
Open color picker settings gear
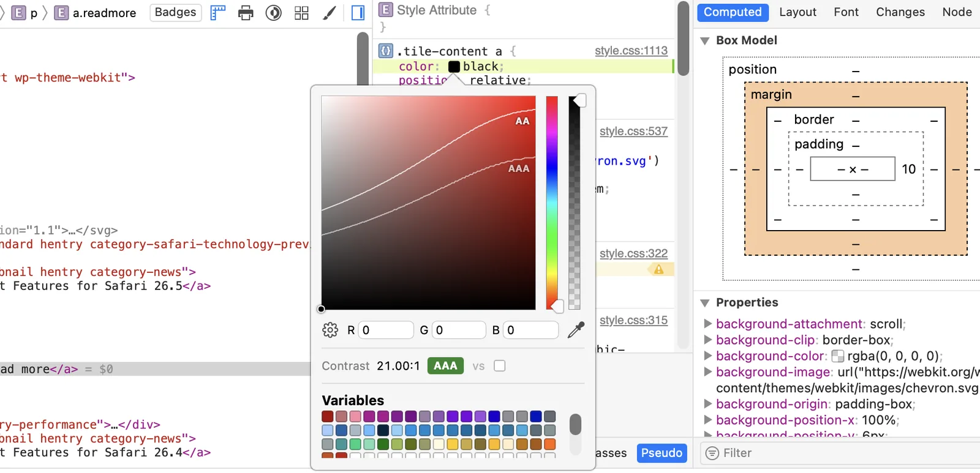click(330, 330)
